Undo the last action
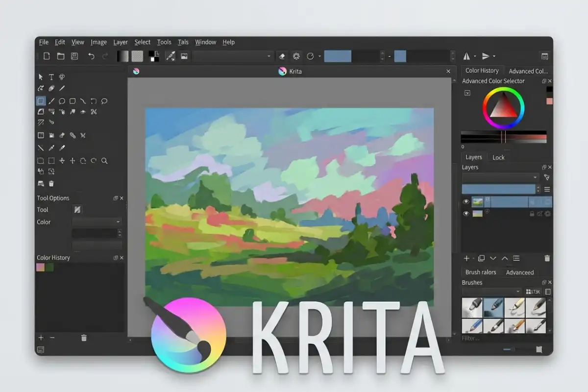Image resolution: width=588 pixels, height=392 pixels. (x=91, y=56)
